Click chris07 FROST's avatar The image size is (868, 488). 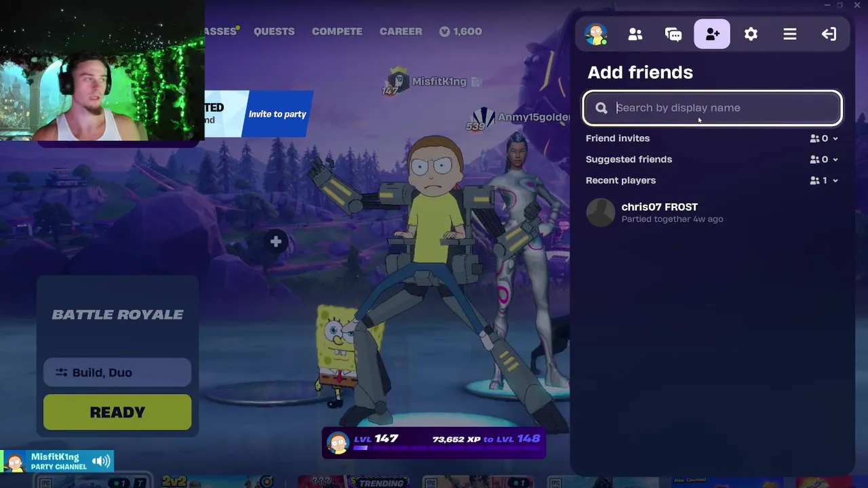click(600, 212)
